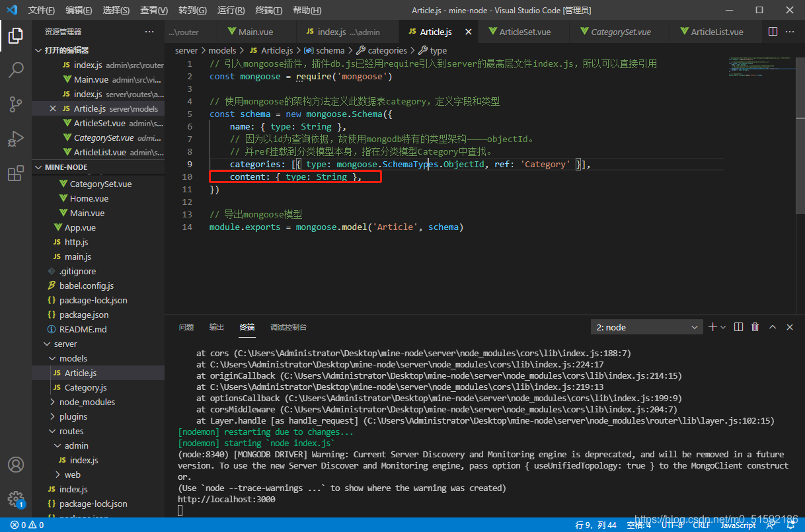This screenshot has height=532, width=805.
Task: Open the Extensions view
Action: 16,174
